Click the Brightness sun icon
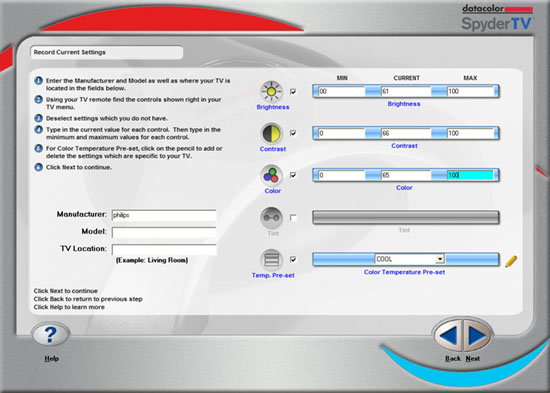Image resolution: width=550 pixels, height=393 pixels. (271, 92)
